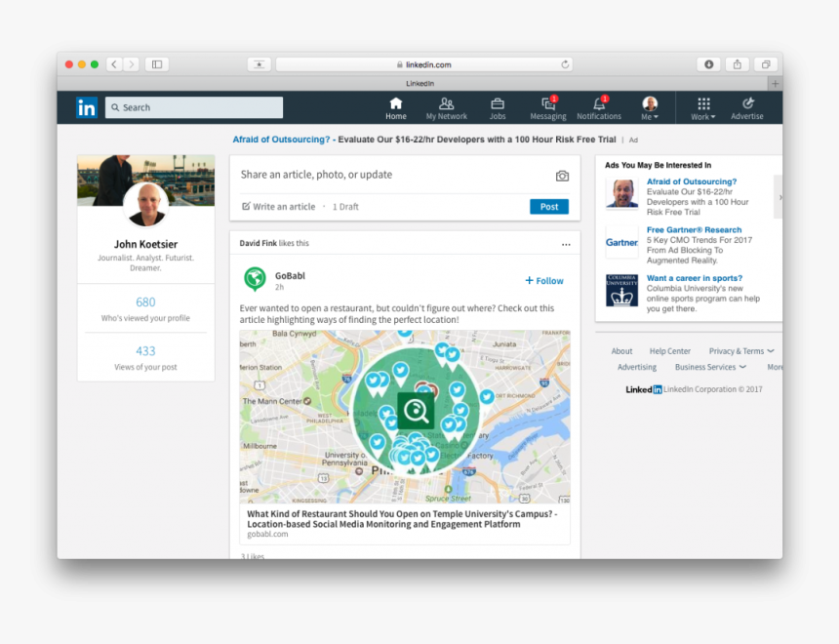Viewport: 839px width, 644px height.
Task: Click the Top Sites bookmark button
Action: point(259,64)
